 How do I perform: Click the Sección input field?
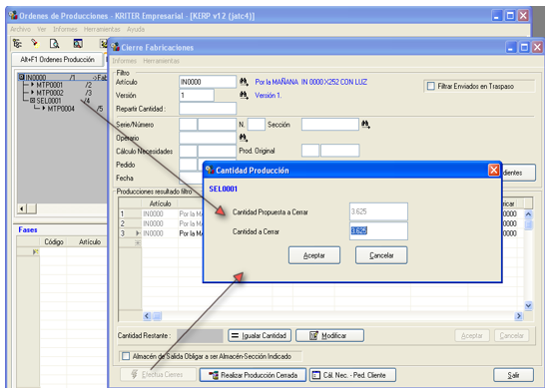(330, 124)
